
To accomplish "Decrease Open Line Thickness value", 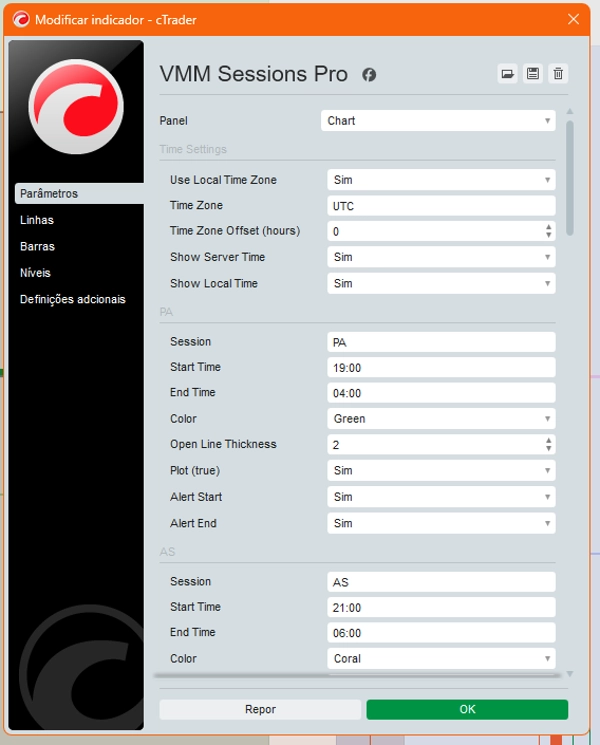I will tap(549, 449).
